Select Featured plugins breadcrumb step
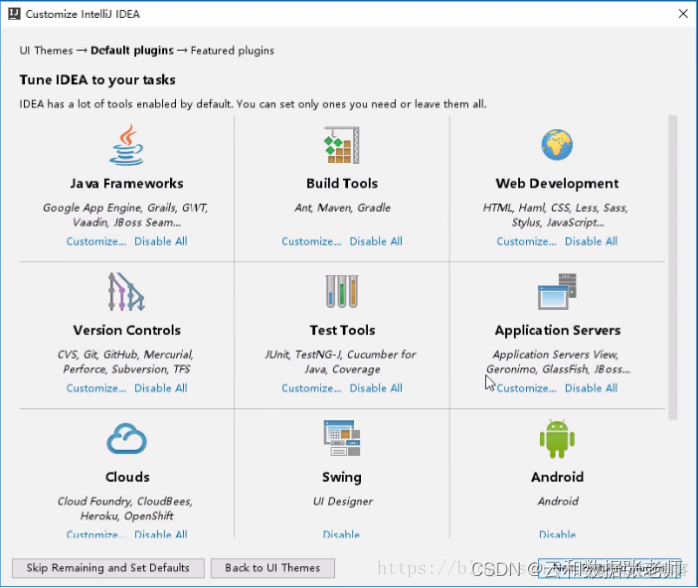Image resolution: width=698 pixels, height=588 pixels. pos(232,51)
